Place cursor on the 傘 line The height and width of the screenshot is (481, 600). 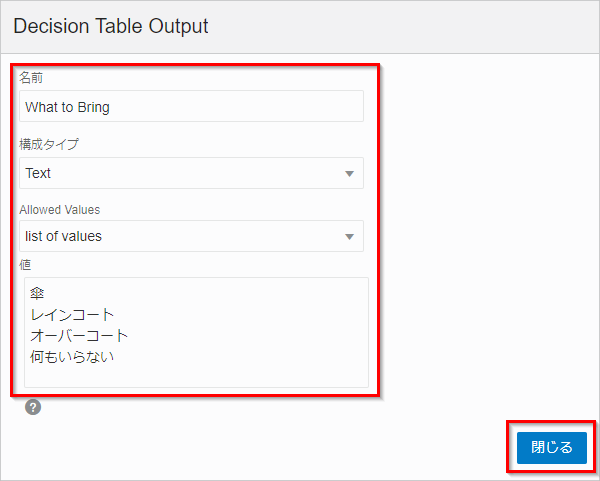pyautogui.click(x=39, y=294)
